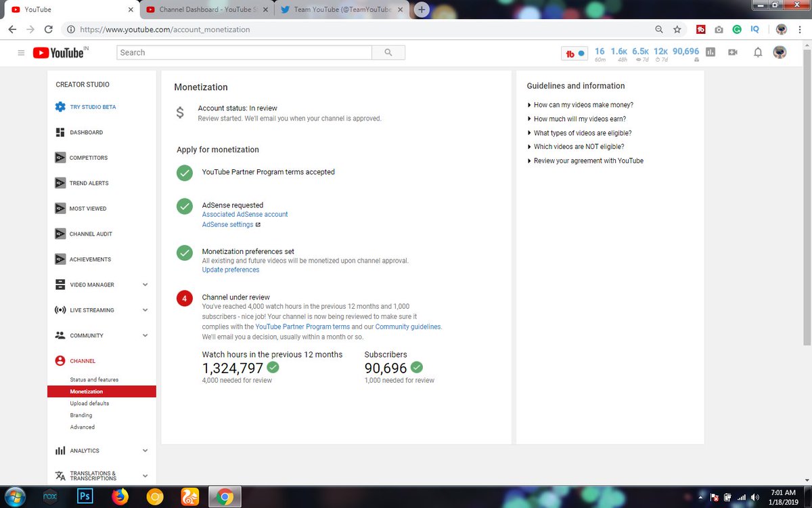Viewport: 812px width, 508px height.
Task: Click the Analytics bars icon in sidebar
Action: tap(60, 450)
